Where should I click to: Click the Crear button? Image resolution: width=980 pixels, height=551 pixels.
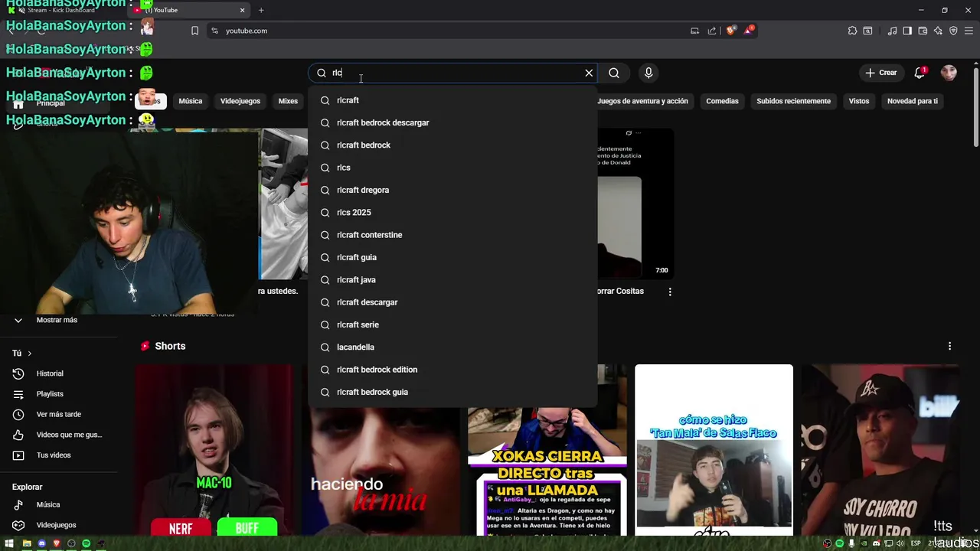pos(880,73)
